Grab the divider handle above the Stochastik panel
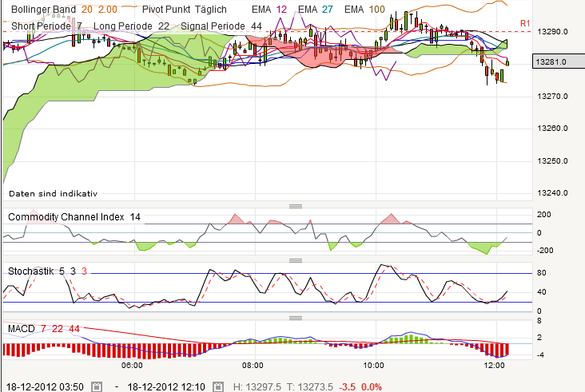This screenshot has width=585, height=392. click(x=296, y=260)
